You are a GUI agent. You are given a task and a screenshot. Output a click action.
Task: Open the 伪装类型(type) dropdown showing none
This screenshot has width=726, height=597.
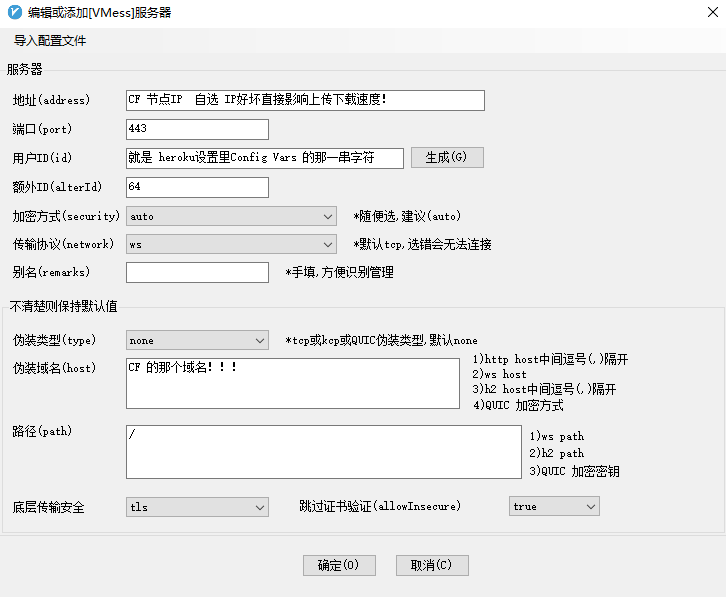click(x=197, y=340)
